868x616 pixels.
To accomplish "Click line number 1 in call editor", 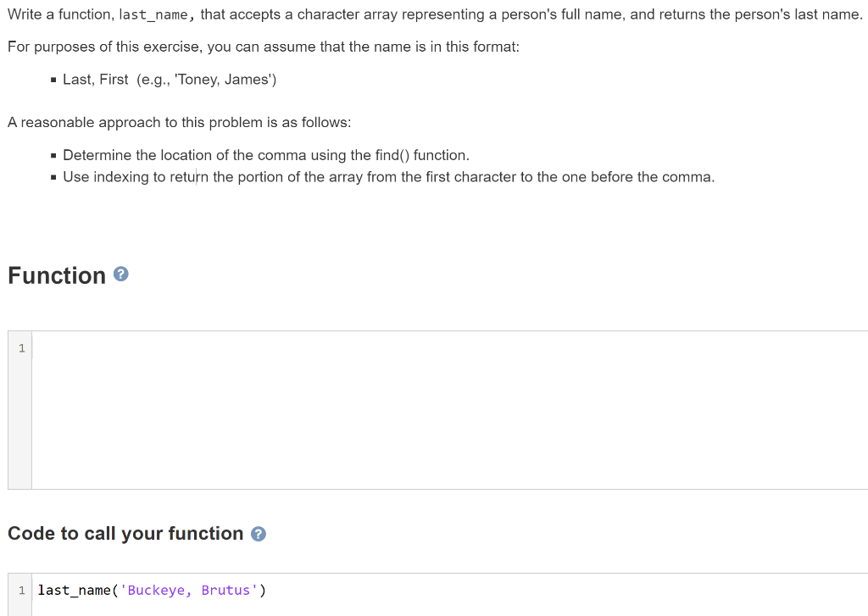I will tap(19, 591).
